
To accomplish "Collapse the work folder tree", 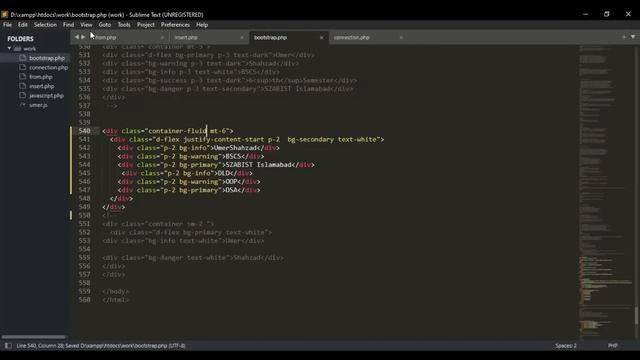I will click(x=9, y=49).
